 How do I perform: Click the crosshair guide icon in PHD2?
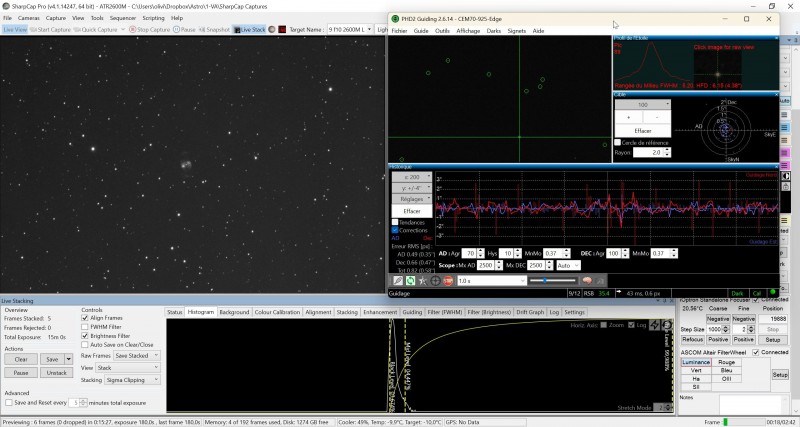tap(435, 281)
